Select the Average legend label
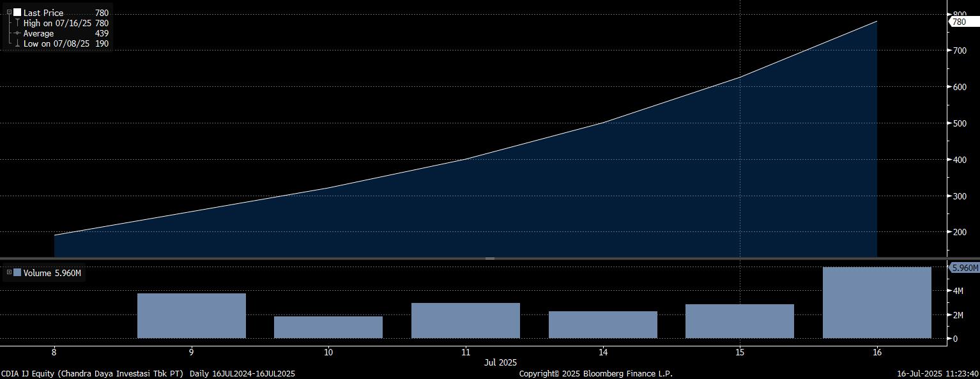 tap(39, 33)
